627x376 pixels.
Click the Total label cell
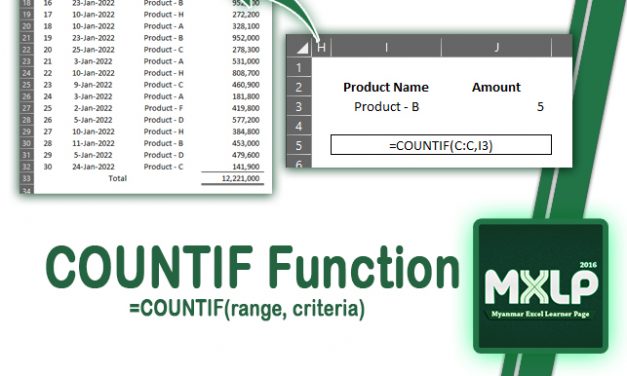118,178
